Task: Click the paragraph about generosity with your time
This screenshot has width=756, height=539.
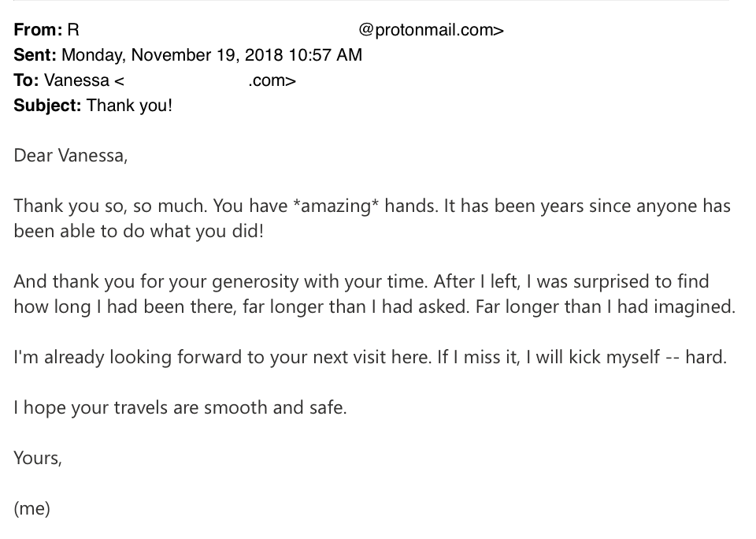Action: click(x=375, y=294)
